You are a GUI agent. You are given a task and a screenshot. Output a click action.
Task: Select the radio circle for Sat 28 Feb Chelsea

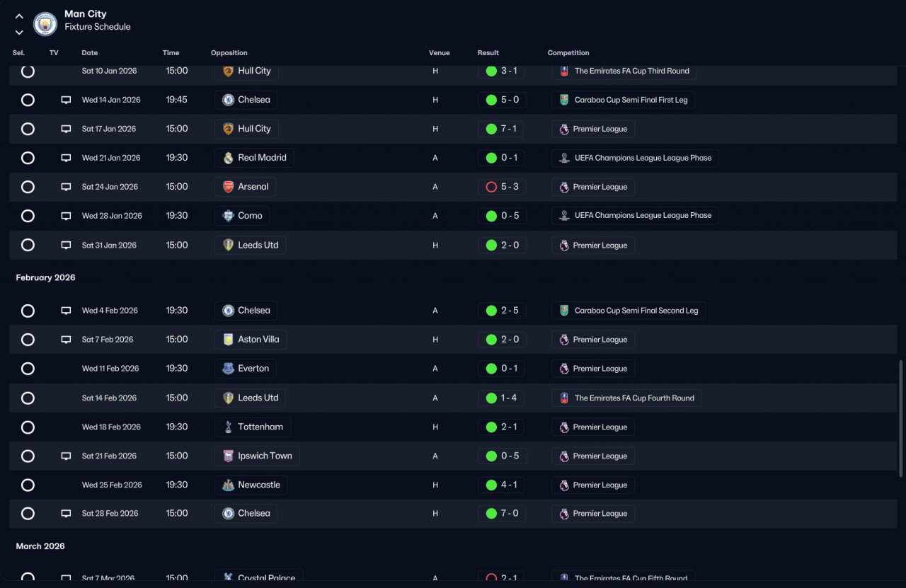point(28,514)
